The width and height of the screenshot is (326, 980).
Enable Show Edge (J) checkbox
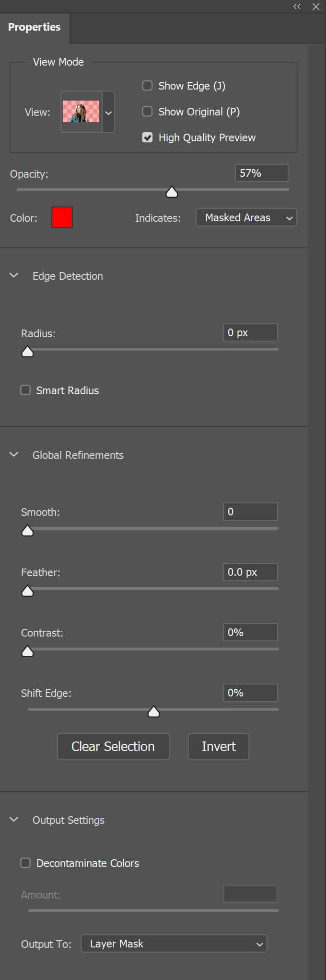148,86
